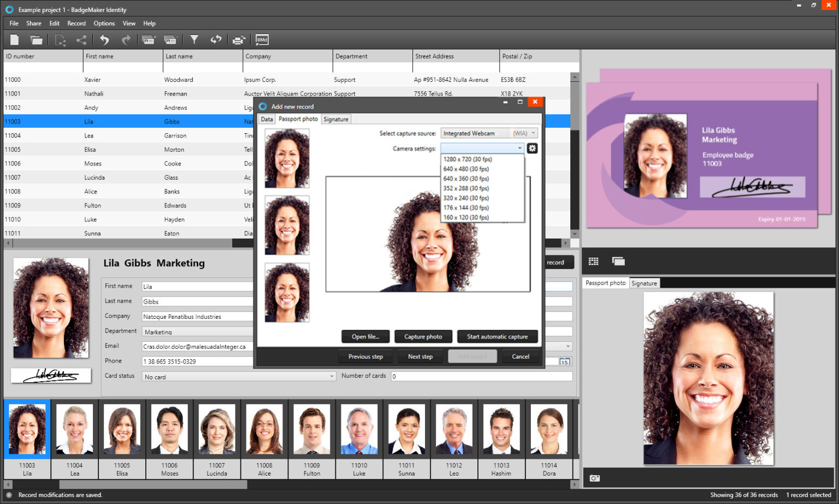Click the Undo arrow in toolbar
The height and width of the screenshot is (504, 839).
[x=104, y=39]
